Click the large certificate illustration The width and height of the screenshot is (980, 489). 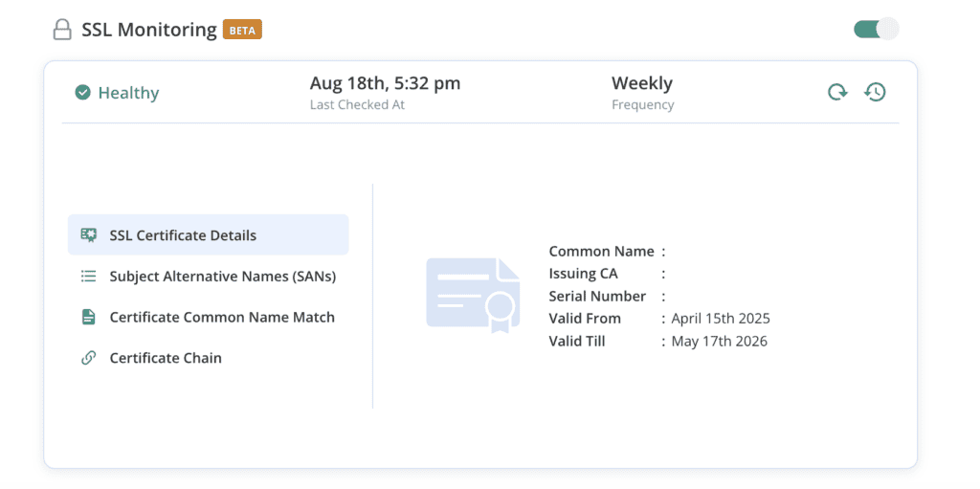pos(473,295)
